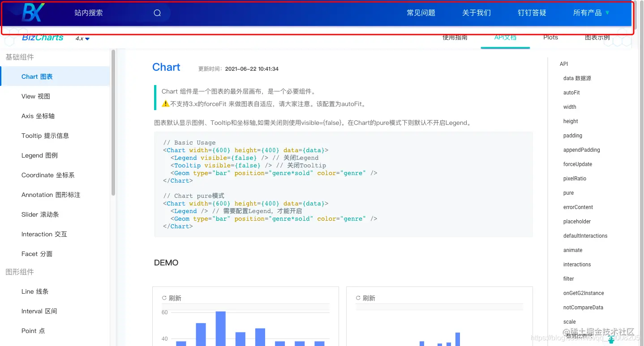Switch to the 使用指南 tab
Viewport: 644px width, 346px height.
pyautogui.click(x=455, y=38)
